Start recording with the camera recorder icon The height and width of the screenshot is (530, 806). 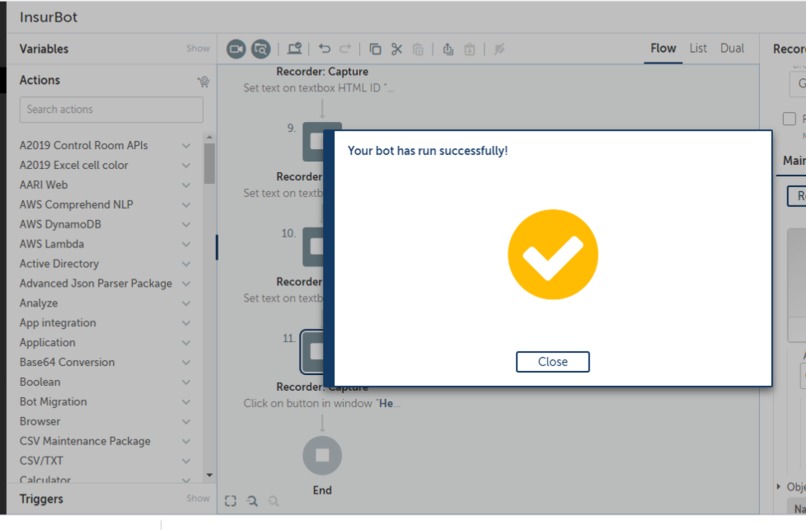click(x=236, y=49)
